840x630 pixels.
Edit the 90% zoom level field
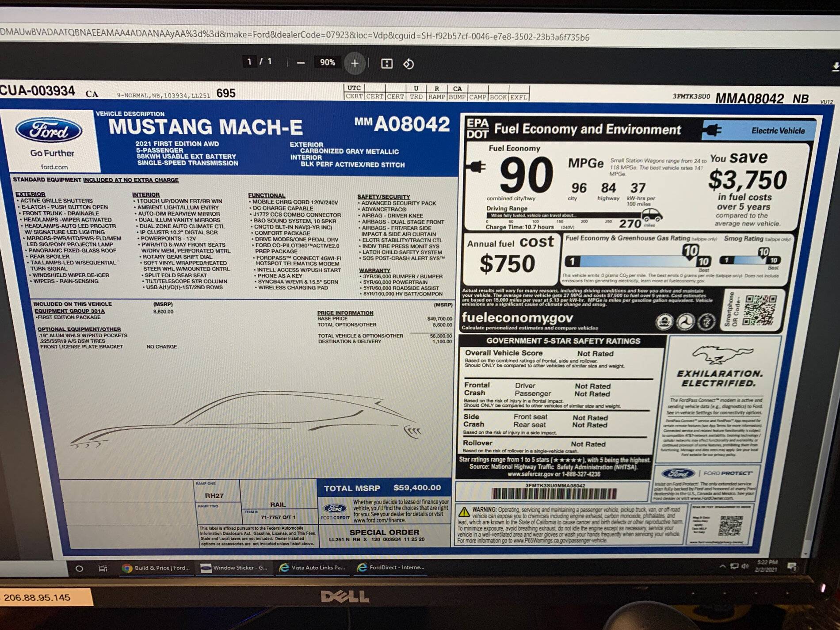(328, 62)
